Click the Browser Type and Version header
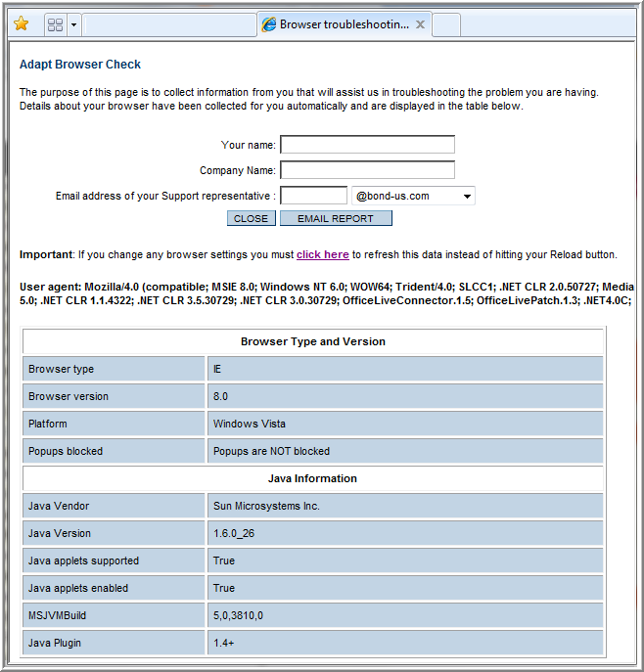 pyautogui.click(x=313, y=341)
